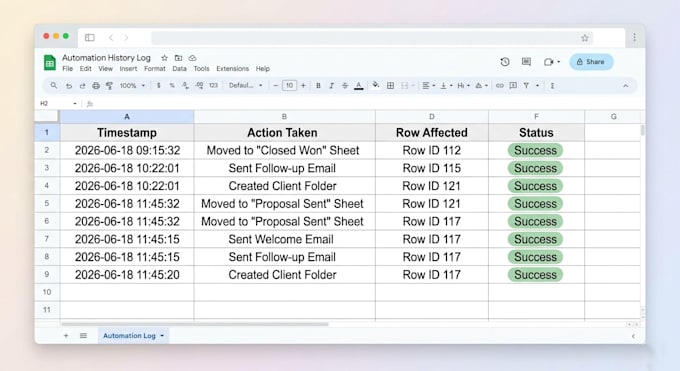Image resolution: width=680 pixels, height=371 pixels.
Task: Open the File menu
Action: coord(68,69)
